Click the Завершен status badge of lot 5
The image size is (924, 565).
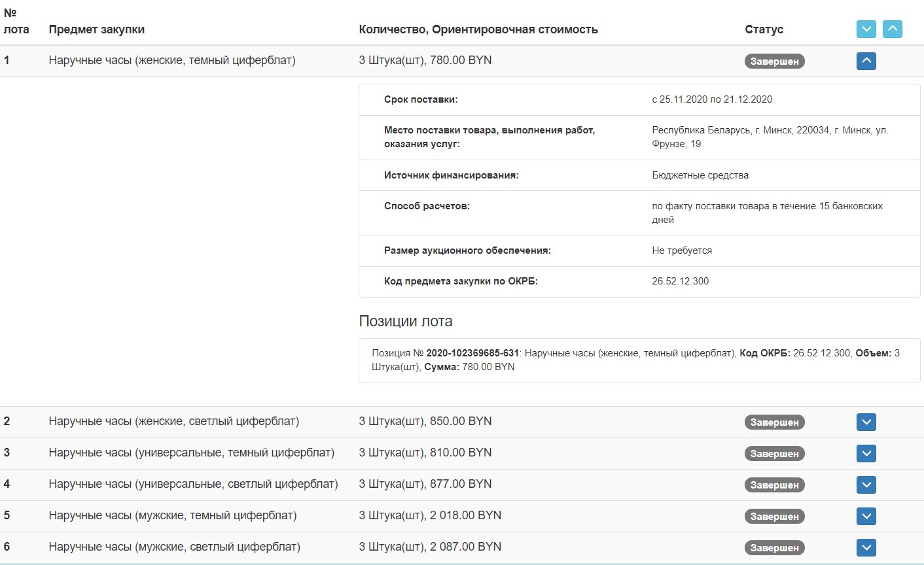[774, 516]
